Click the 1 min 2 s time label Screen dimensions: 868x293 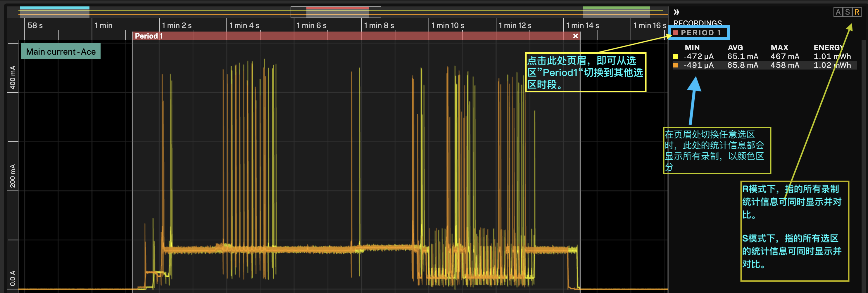(177, 26)
